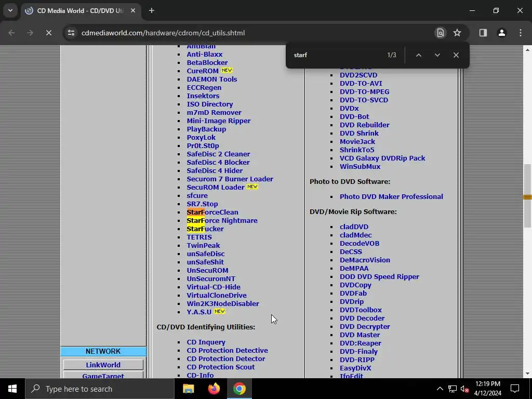This screenshot has width=532, height=399.
Task: Select the CD Media World tab
Action: coord(81,10)
